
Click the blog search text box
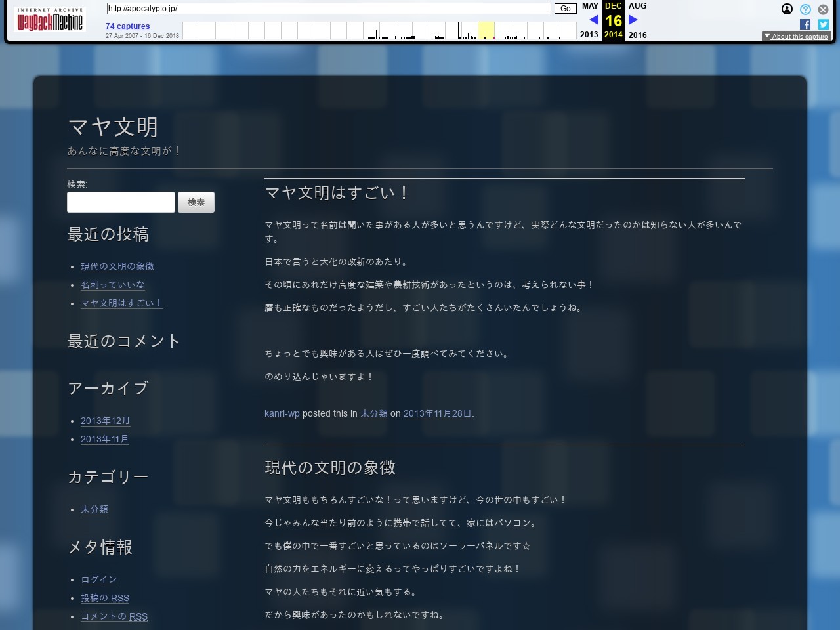(x=121, y=202)
